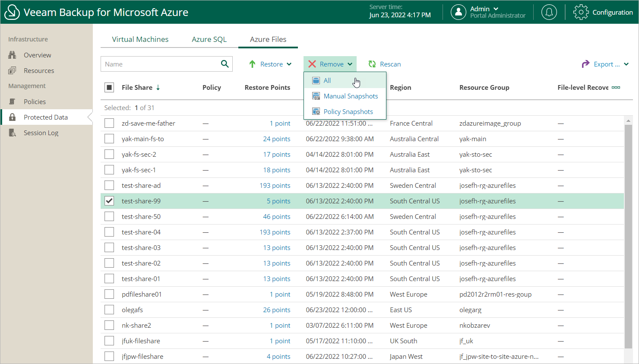This screenshot has height=364, width=639.
Task: Check the yak-fs-sec-2 row checkbox
Action: coord(109,154)
